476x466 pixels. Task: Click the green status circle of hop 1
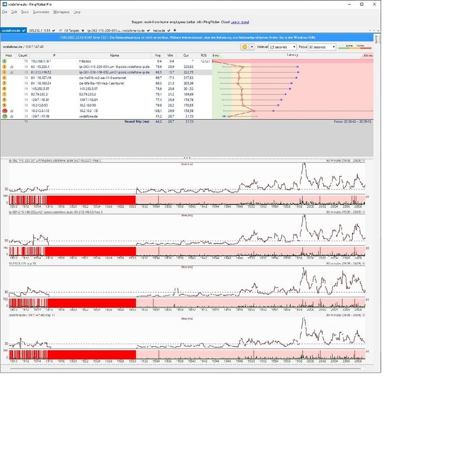pos(4,61)
